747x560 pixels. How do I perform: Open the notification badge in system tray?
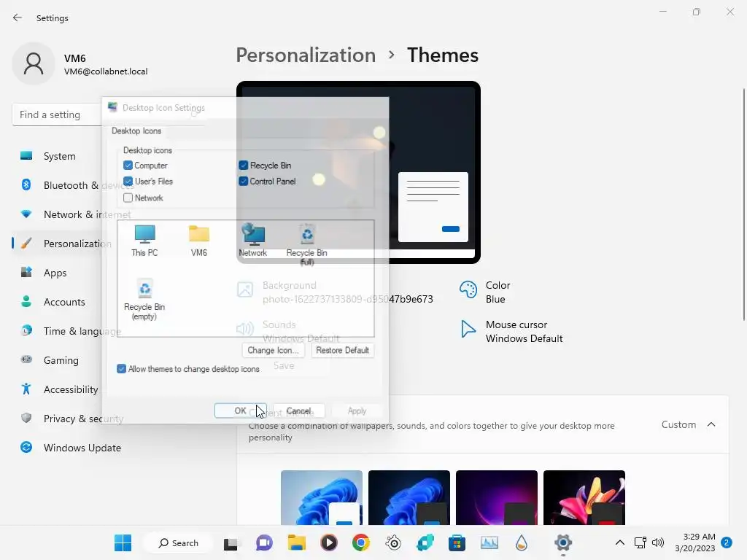pos(727,542)
